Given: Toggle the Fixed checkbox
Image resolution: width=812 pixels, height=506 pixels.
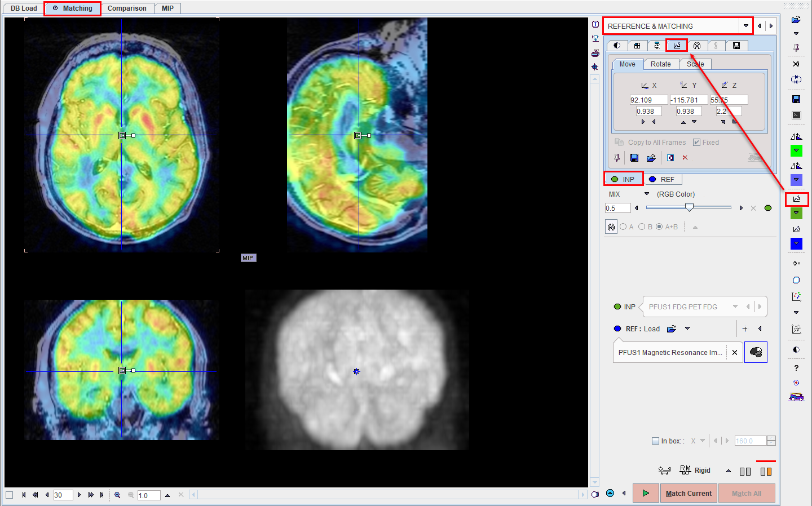Looking at the screenshot, I should tap(697, 143).
